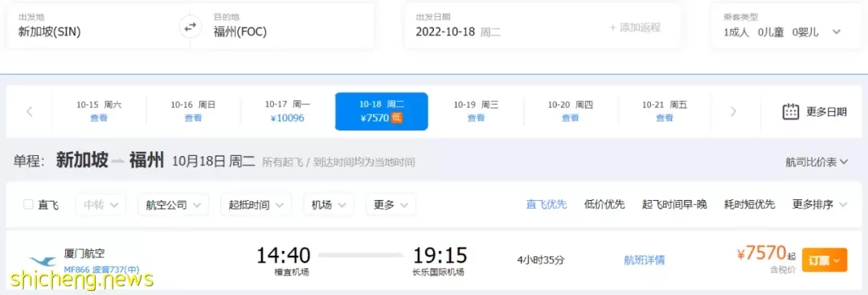The image size is (868, 295).
Task: Select the 10-15 周六 date tab
Action: click(x=99, y=111)
